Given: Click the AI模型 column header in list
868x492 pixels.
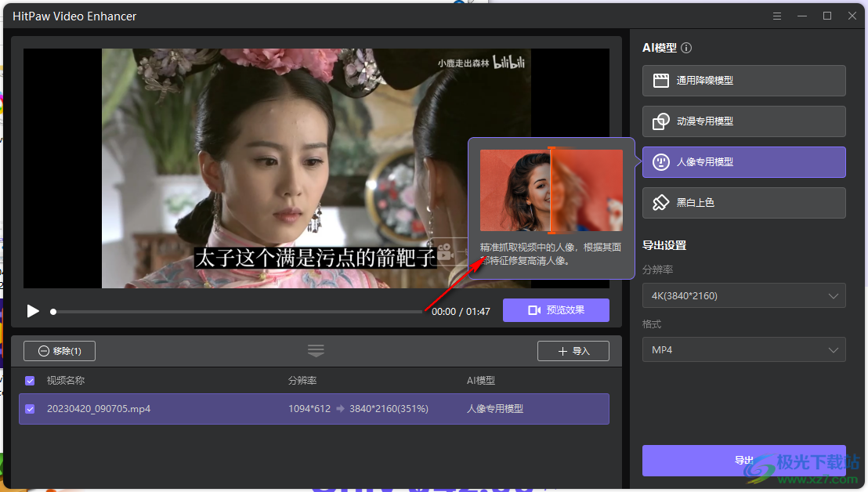Looking at the screenshot, I should coord(480,381).
